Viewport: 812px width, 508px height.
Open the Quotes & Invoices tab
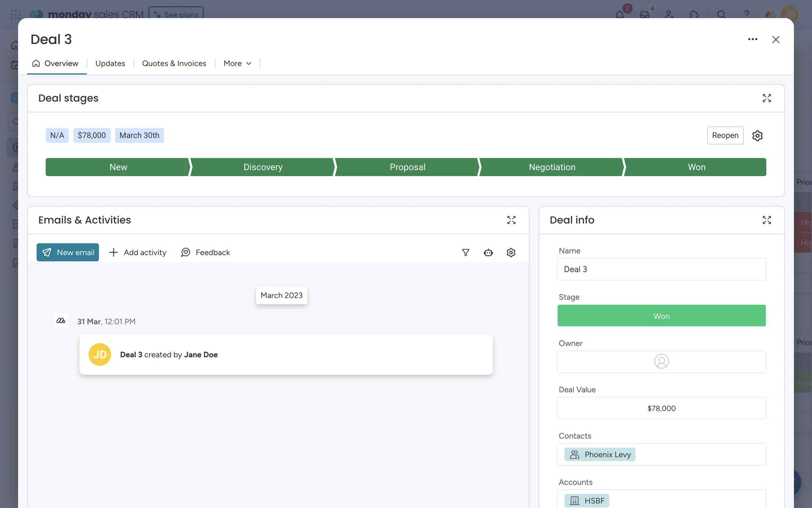click(174, 63)
